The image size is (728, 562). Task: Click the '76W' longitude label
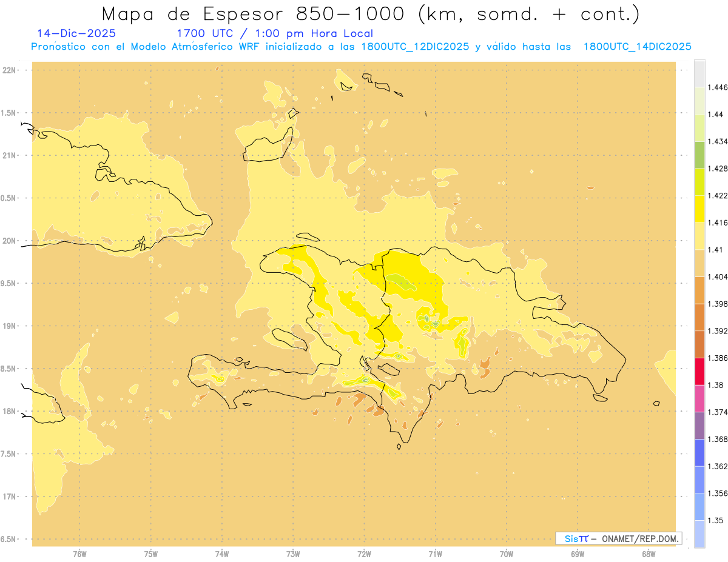pyautogui.click(x=79, y=554)
